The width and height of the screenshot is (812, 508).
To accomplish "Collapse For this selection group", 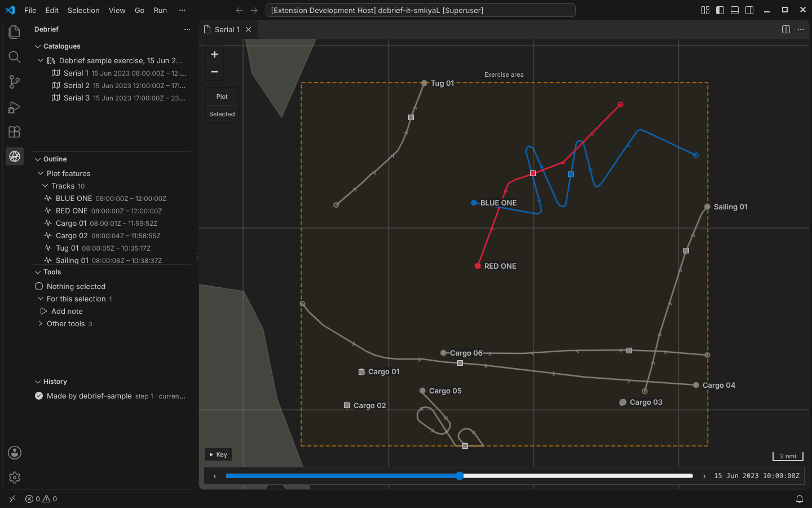I will 41,299.
